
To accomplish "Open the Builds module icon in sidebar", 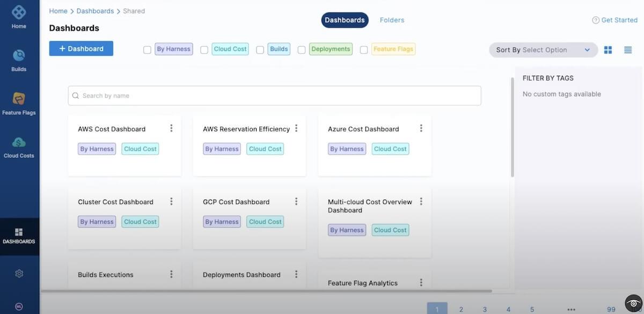I will point(19,56).
